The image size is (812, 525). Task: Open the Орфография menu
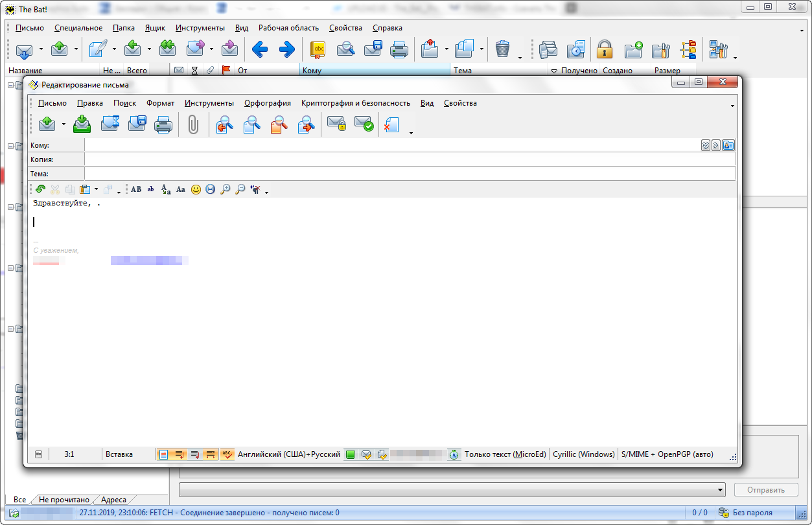pos(267,103)
